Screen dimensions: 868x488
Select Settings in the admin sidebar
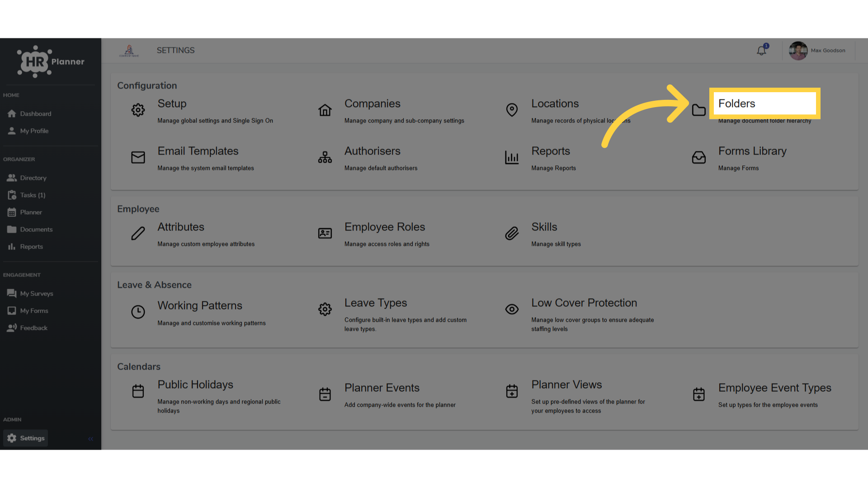point(26,438)
